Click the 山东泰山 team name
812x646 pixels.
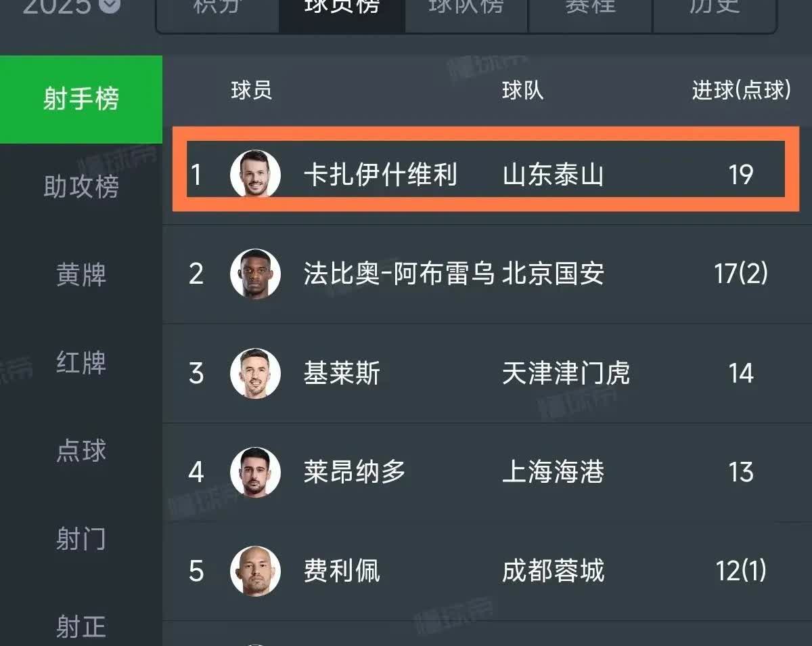pos(553,175)
